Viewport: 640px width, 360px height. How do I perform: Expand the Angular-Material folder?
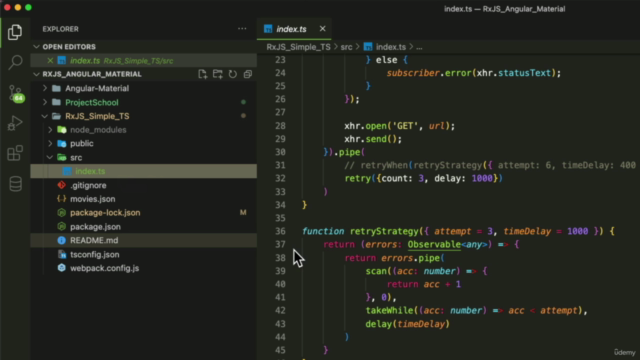[97, 89]
